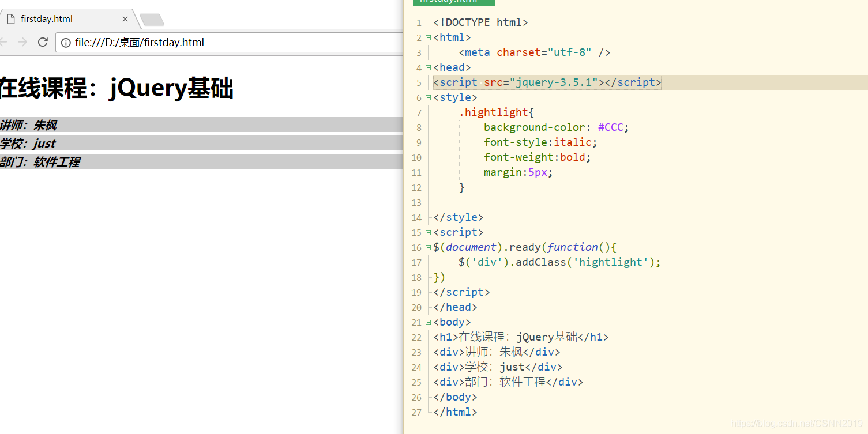Reload the page in the browser
868x434 pixels.
(x=43, y=42)
